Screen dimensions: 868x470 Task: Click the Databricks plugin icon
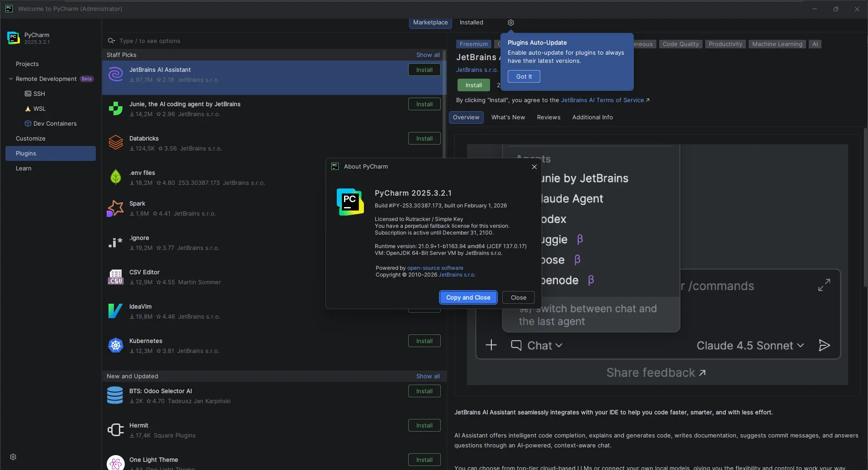[116, 143]
